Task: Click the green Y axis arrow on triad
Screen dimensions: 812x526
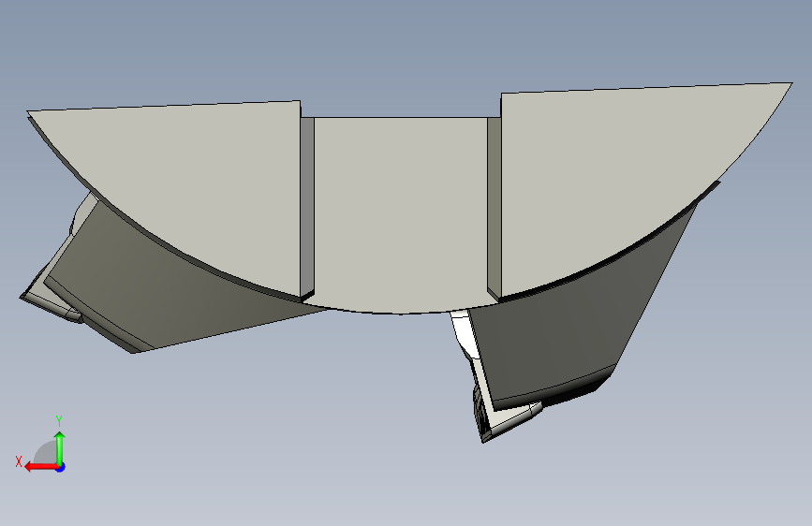Action: pyautogui.click(x=60, y=447)
